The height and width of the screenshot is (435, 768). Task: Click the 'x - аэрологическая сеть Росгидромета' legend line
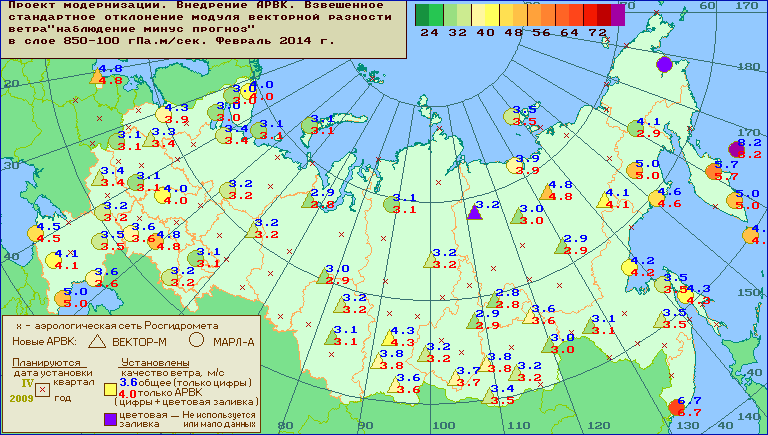pyautogui.click(x=117, y=326)
